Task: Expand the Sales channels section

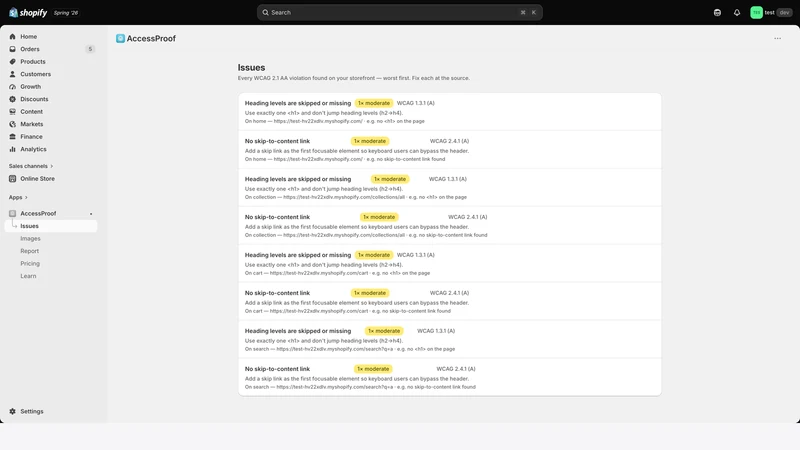Action: (31, 166)
